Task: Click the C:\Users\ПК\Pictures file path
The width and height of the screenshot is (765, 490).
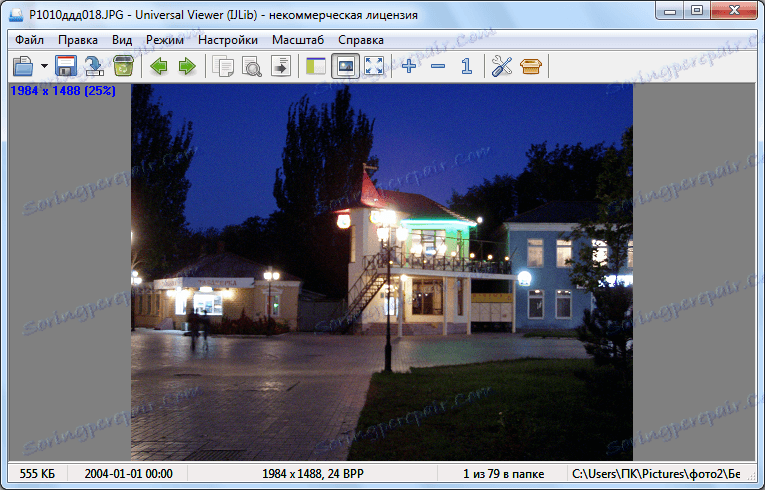Action: [x=656, y=473]
